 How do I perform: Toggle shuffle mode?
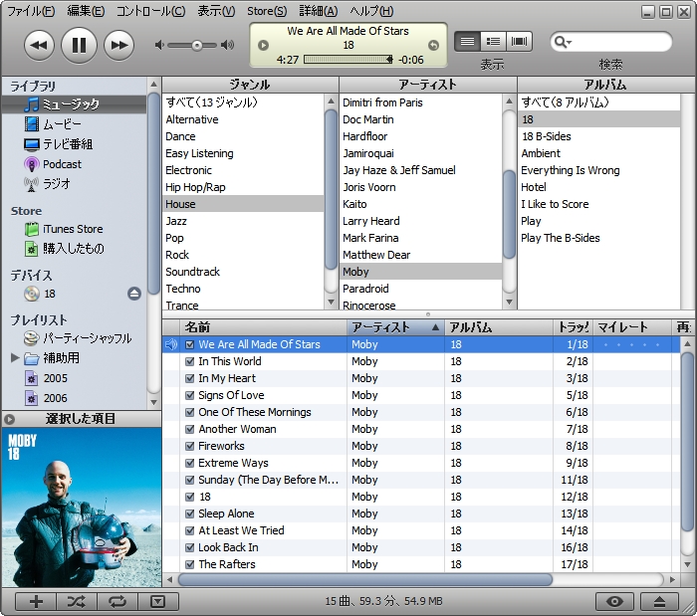(77, 601)
